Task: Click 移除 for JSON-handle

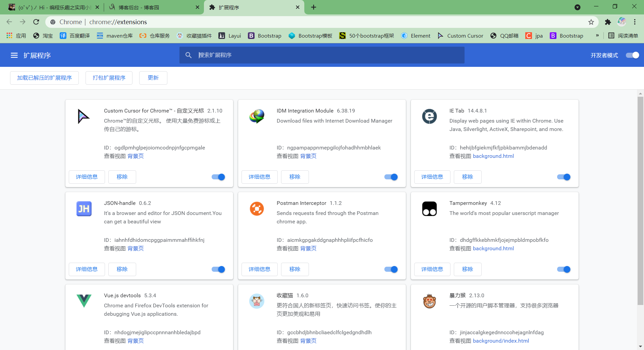Action: click(122, 269)
